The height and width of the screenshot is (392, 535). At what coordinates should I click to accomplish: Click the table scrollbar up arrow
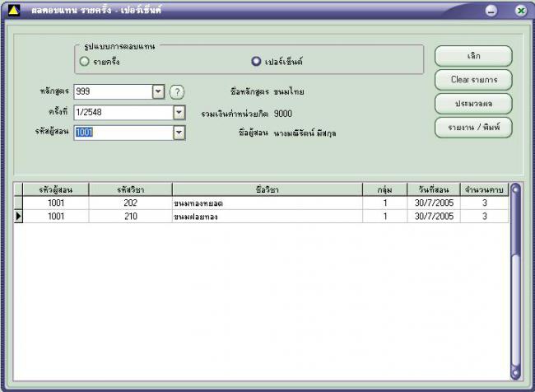[x=515, y=189]
